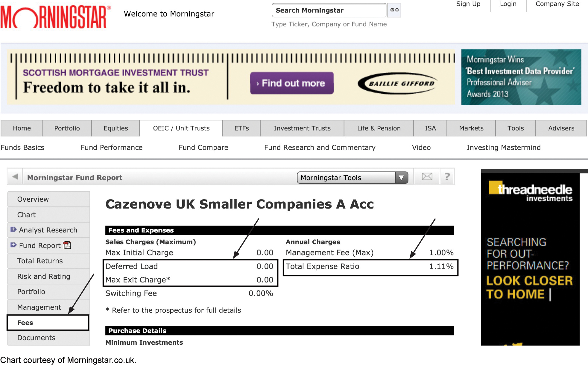Open the Tools tab
588x365 pixels.
516,128
